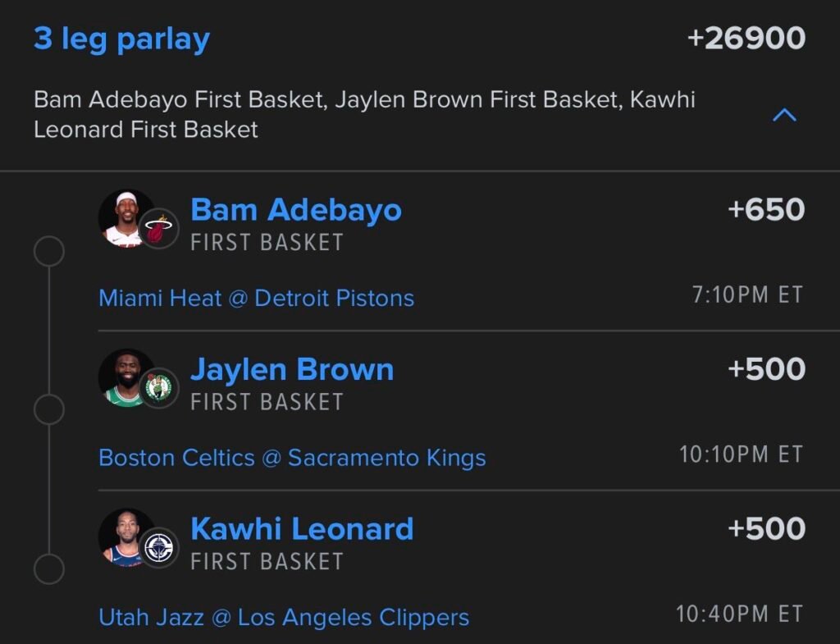
Task: Select the Bam Adebayo player name
Action: (x=295, y=210)
